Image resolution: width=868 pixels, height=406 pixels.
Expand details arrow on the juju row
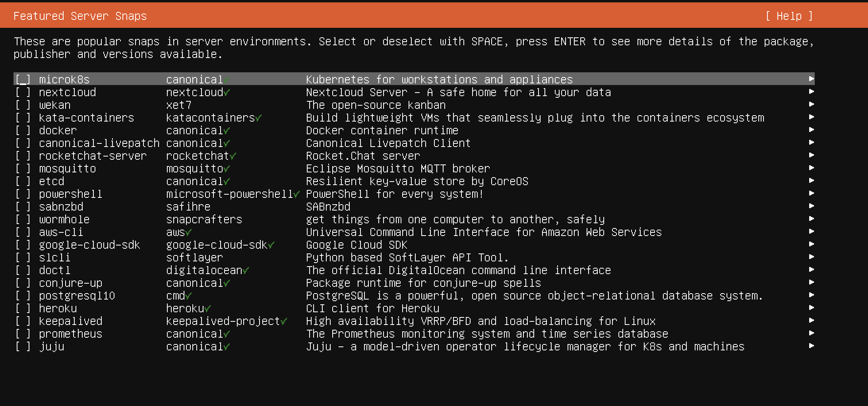(x=811, y=346)
